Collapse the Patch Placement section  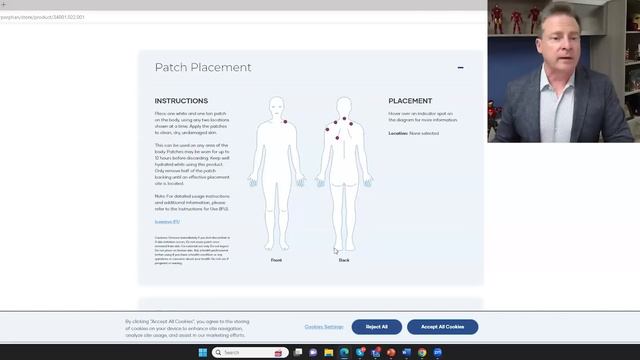tap(460, 68)
